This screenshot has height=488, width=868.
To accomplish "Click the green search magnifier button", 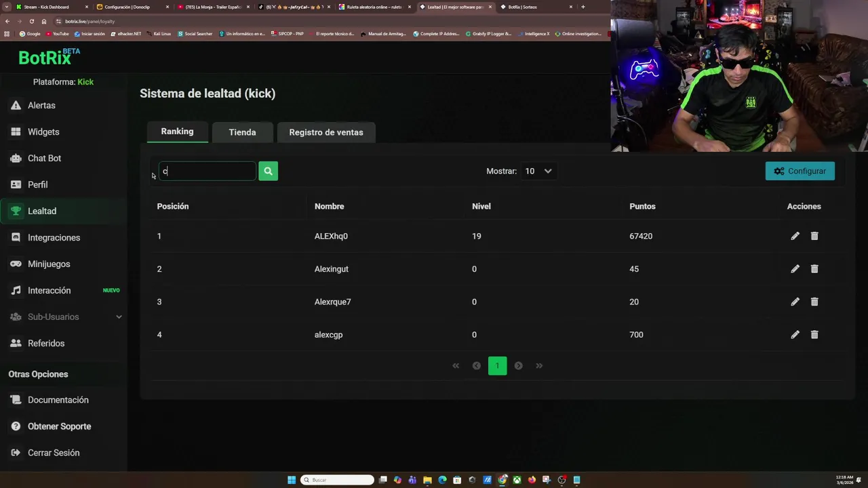I will (268, 171).
